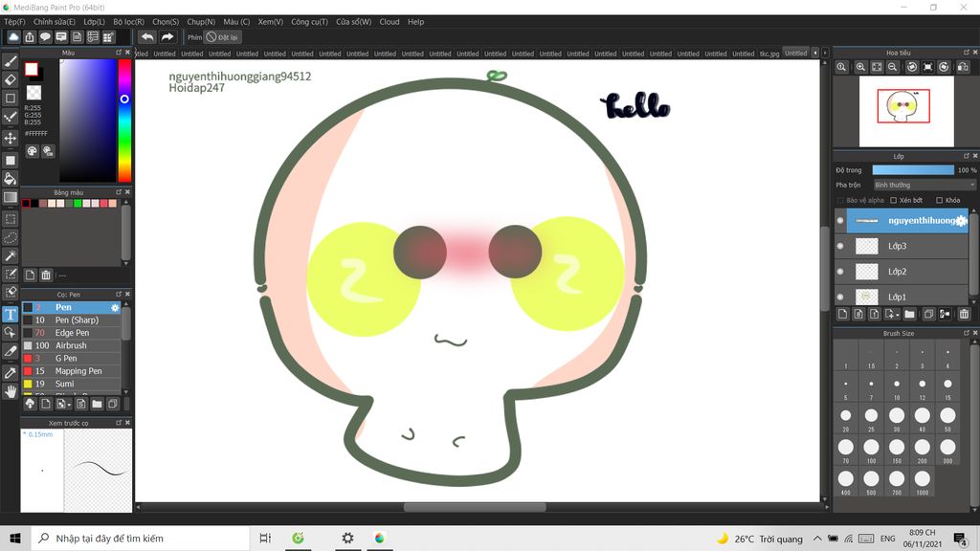Click the color palette icon in Màu panel
Viewport: 980px width, 551px height.
click(32, 151)
